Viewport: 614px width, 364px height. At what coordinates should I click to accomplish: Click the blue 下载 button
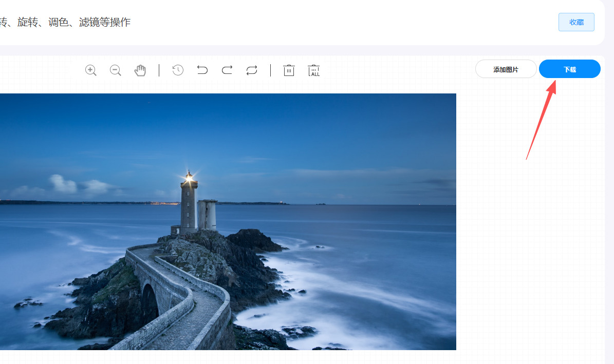(x=570, y=69)
